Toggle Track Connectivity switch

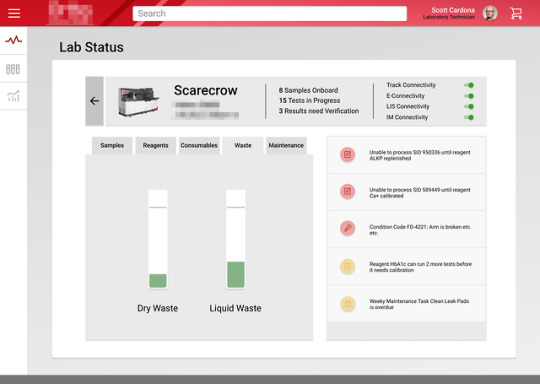point(469,85)
